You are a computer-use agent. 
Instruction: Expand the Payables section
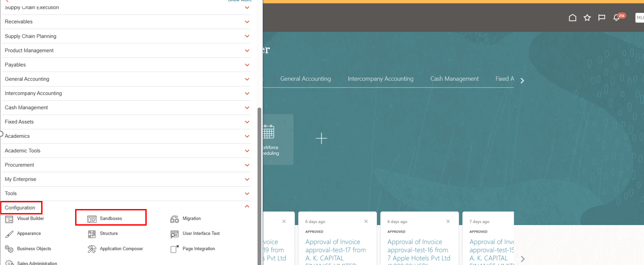tap(247, 64)
